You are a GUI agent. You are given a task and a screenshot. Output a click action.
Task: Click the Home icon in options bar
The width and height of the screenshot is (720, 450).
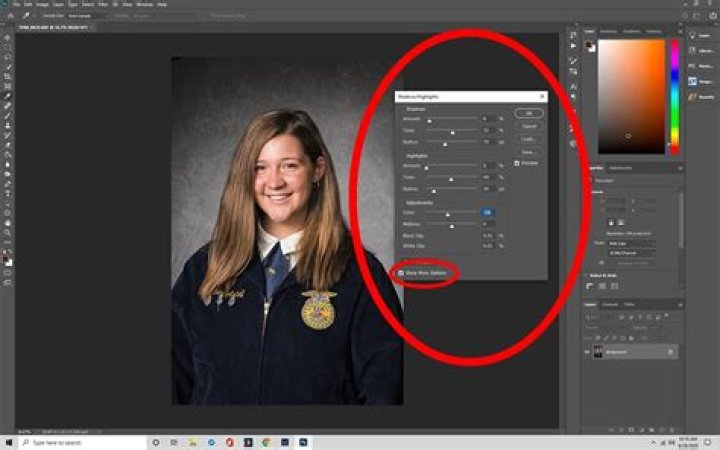[x=10, y=16]
